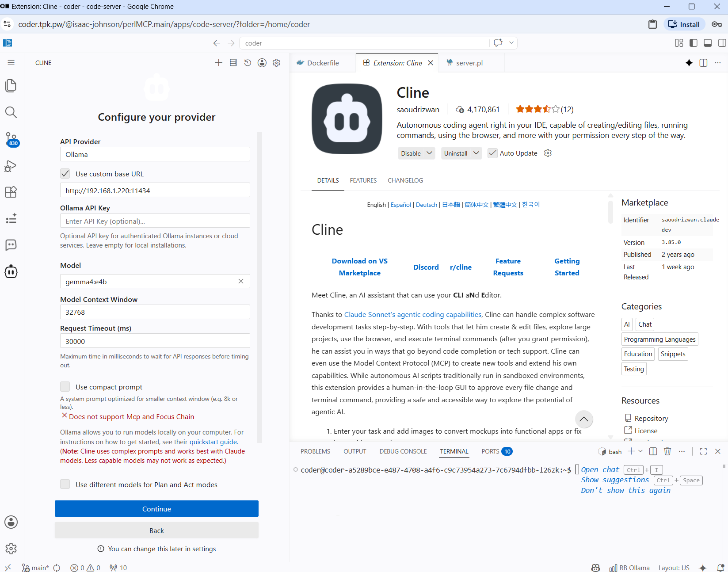The width and height of the screenshot is (728, 572).
Task: Toggle Auto Update checkbox for Cline
Action: 492,153
